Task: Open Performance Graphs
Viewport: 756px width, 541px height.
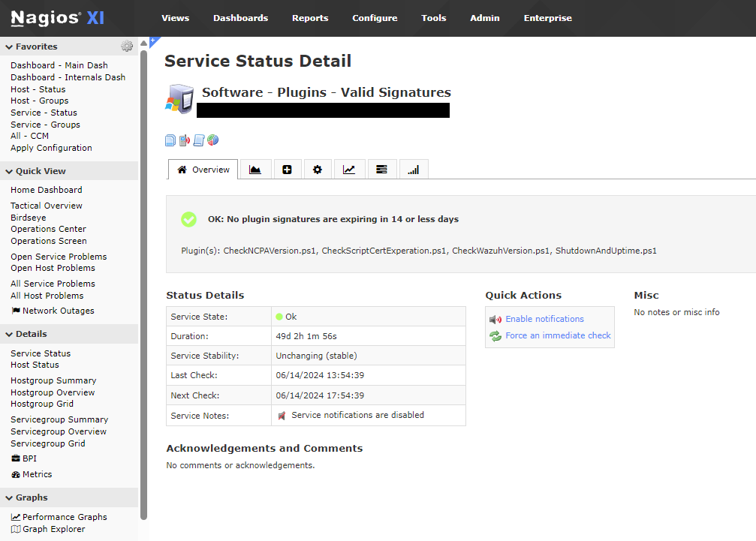Action: click(59, 517)
